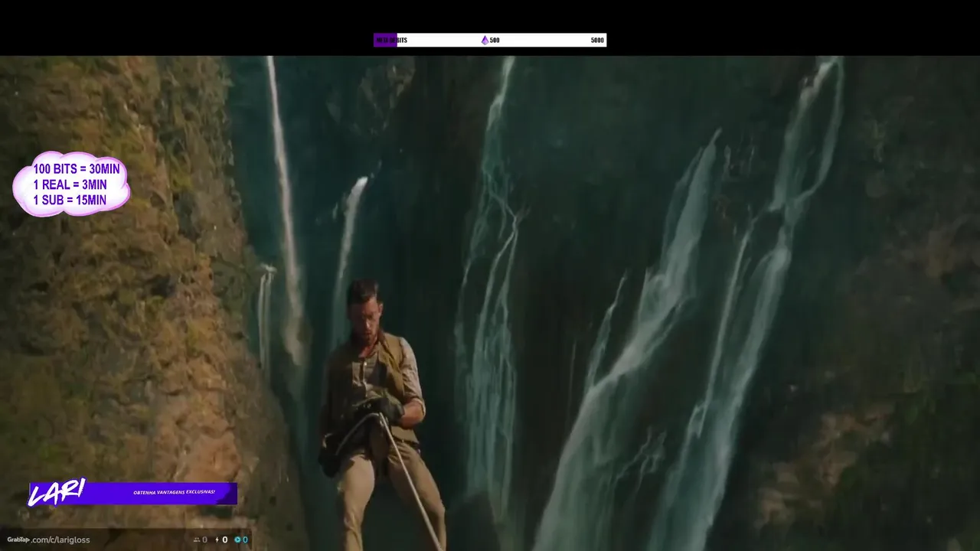
Task: Click 'OBTENHA VANTAGENS EXCLUSIVAS!' banner text
Action: [174, 492]
